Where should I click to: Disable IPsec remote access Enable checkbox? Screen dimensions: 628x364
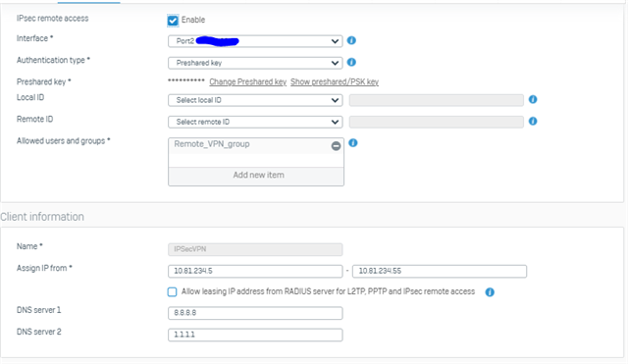point(173,20)
